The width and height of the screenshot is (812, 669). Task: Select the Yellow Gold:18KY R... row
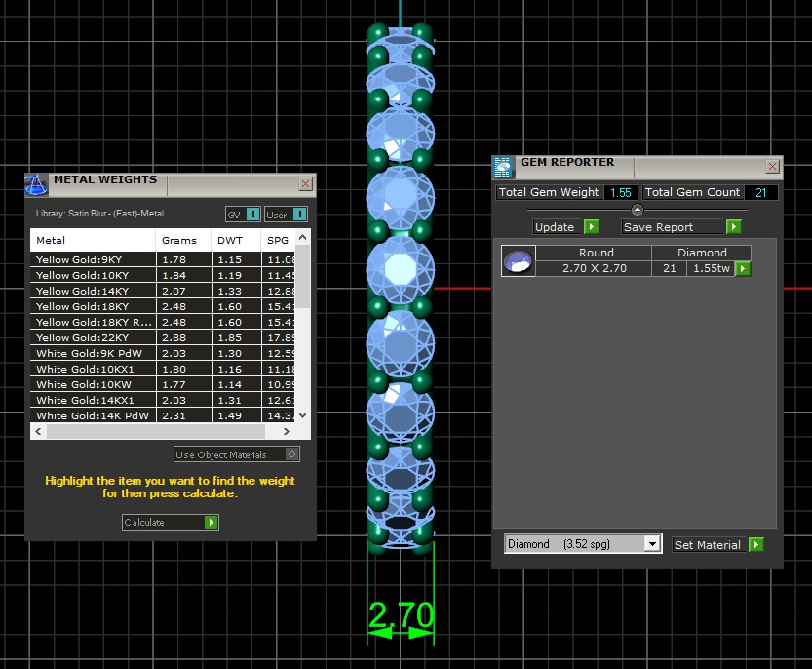[163, 322]
